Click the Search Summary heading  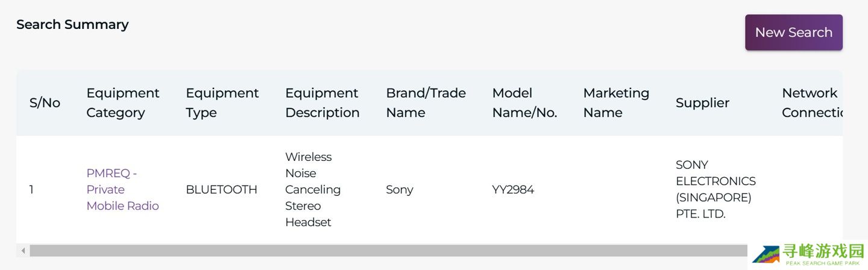[72, 25]
